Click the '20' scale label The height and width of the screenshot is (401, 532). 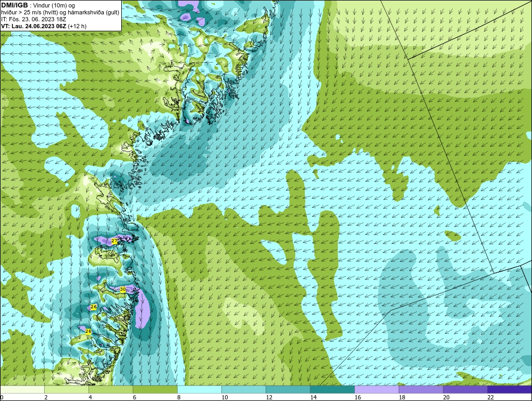pos(446,397)
